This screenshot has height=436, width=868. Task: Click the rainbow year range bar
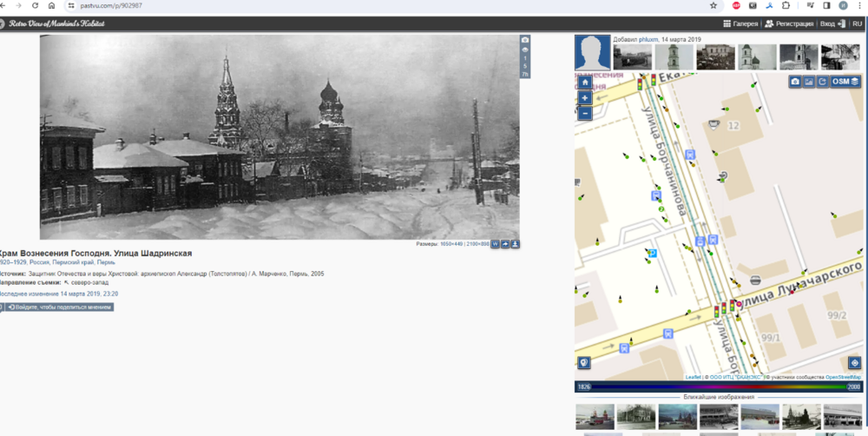[719, 386]
